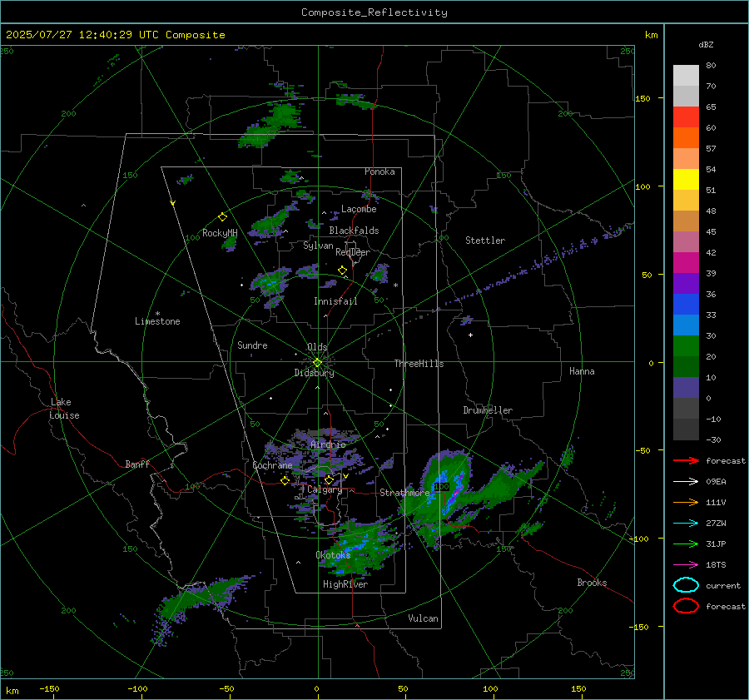Click the green 31JP arrow legend
749x700 pixels.
(686, 544)
